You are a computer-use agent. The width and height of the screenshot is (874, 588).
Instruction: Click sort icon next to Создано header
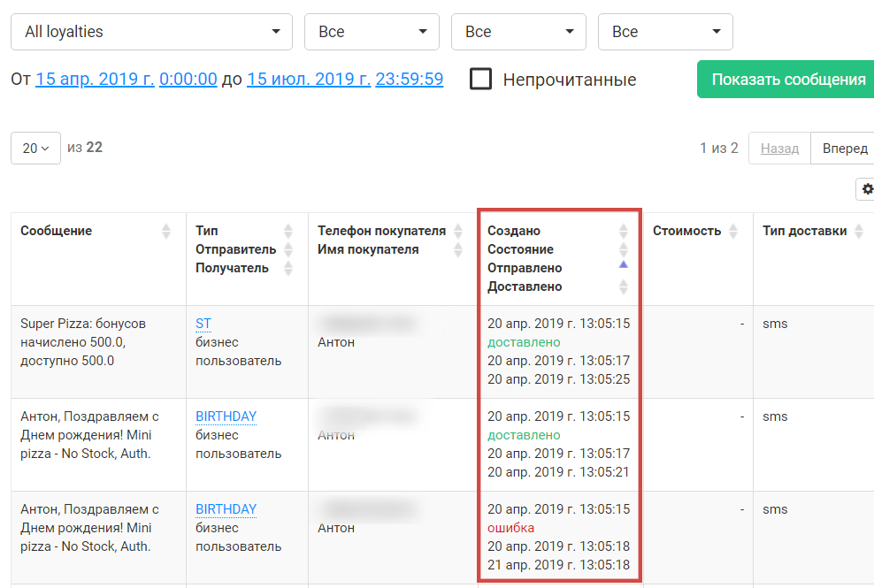pyautogui.click(x=624, y=231)
